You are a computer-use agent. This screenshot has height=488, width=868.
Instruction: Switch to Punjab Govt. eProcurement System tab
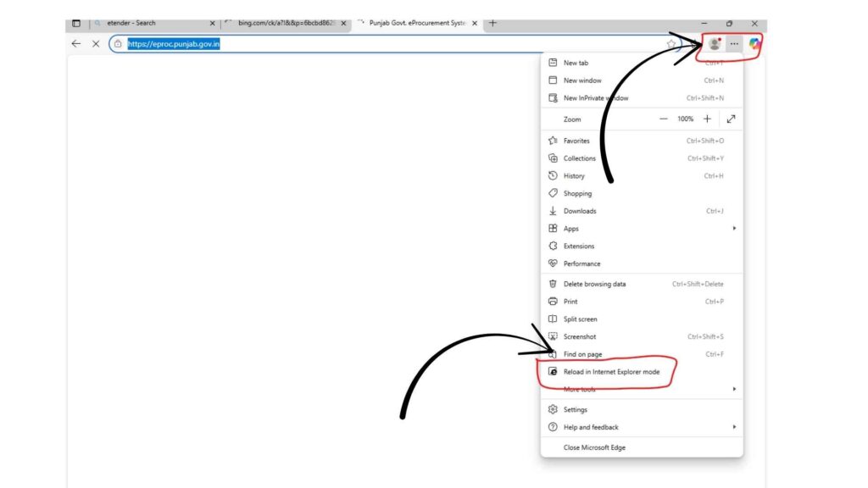pyautogui.click(x=417, y=23)
